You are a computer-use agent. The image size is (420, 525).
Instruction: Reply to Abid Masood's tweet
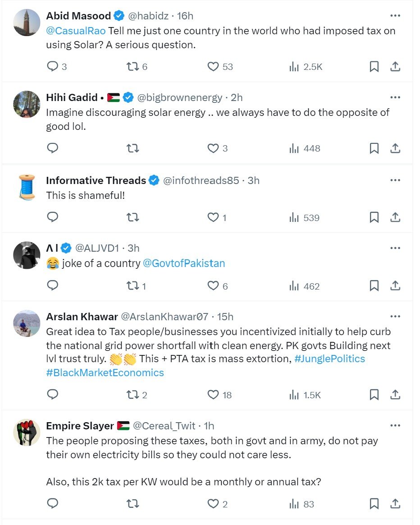(x=53, y=67)
